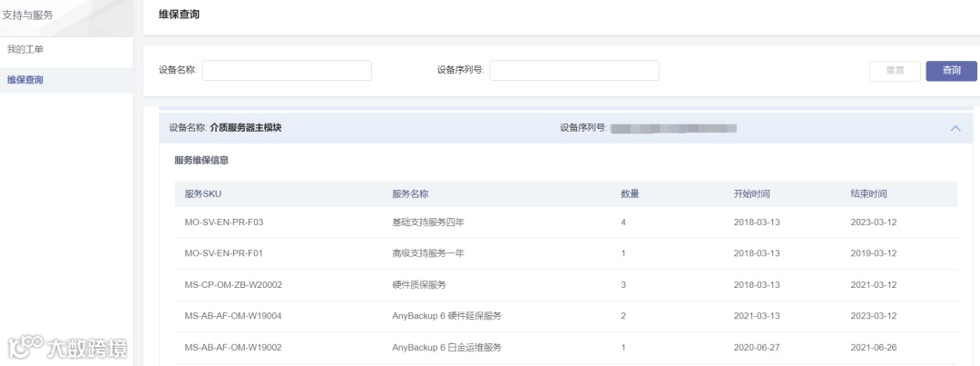Select SKU cell MO-SV-EN-PR-F01
The height and width of the screenshot is (366, 980).
pos(224,253)
